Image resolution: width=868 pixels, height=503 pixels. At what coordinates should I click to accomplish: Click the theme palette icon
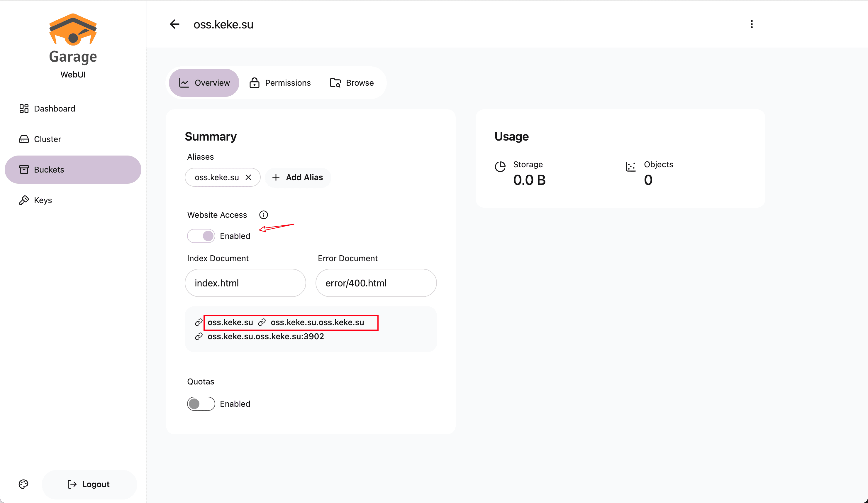click(23, 484)
